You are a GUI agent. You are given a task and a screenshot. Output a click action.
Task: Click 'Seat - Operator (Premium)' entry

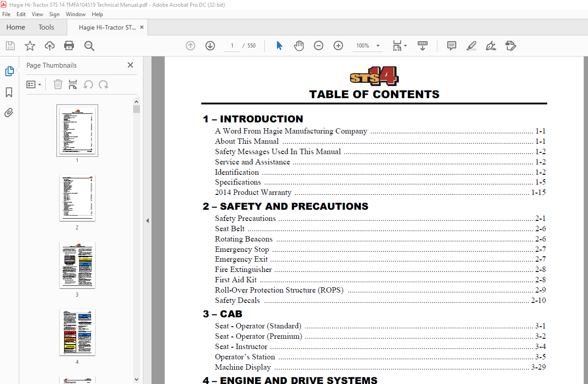coord(259,337)
